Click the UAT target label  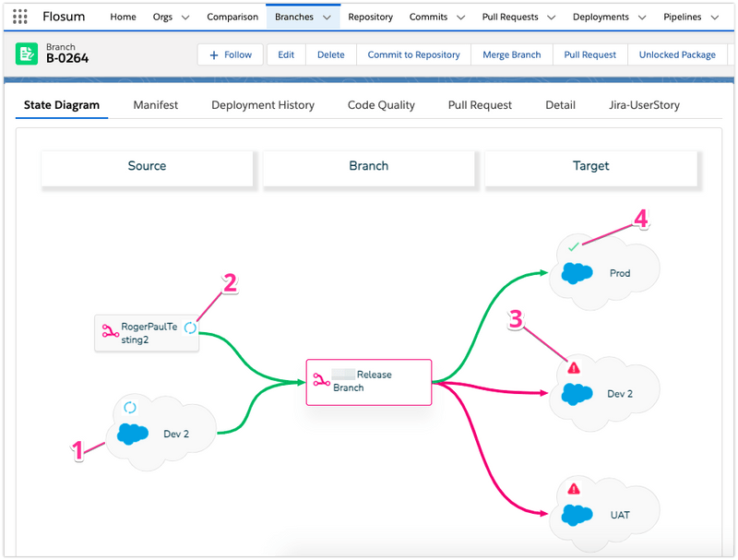click(x=620, y=516)
